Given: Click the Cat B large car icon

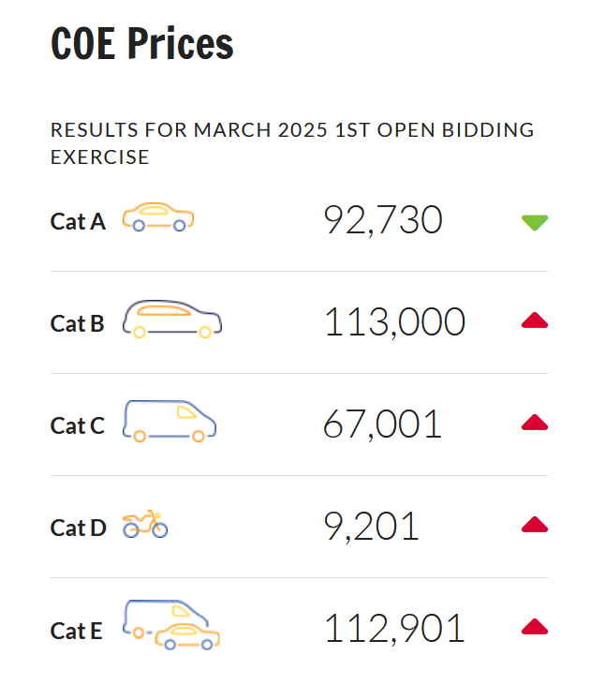Looking at the screenshot, I should (172, 319).
